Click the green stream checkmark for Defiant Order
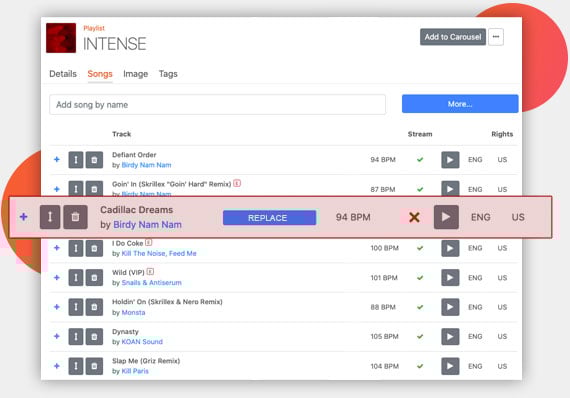 (x=420, y=160)
